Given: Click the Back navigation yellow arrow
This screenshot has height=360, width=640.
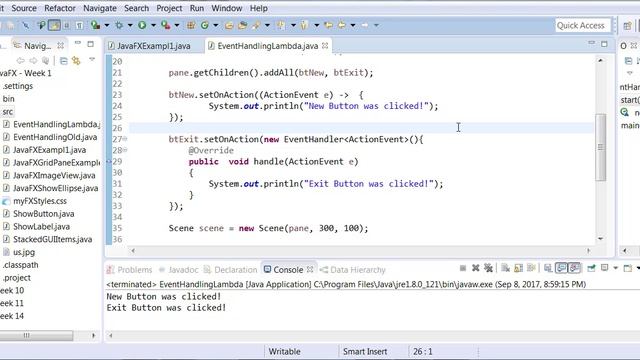Looking at the screenshot, I should pyautogui.click(x=342, y=25).
